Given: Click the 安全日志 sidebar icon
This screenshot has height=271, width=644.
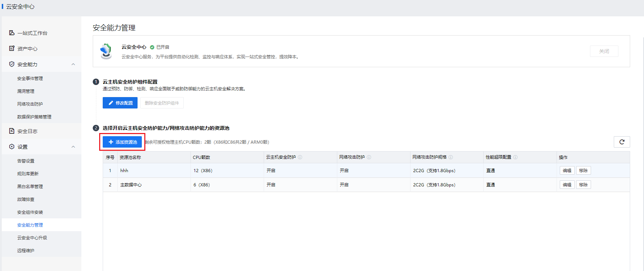Looking at the screenshot, I should pyautogui.click(x=12, y=131).
